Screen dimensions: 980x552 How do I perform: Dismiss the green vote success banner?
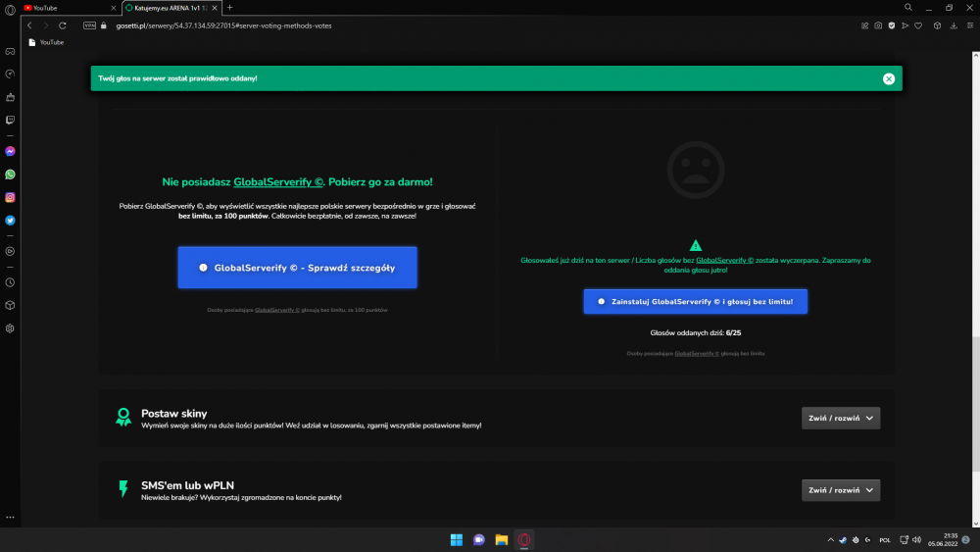click(888, 78)
